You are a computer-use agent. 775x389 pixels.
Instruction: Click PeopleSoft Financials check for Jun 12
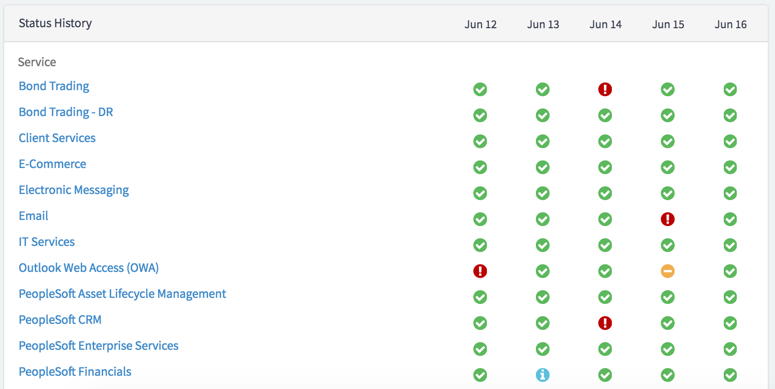pyautogui.click(x=480, y=375)
